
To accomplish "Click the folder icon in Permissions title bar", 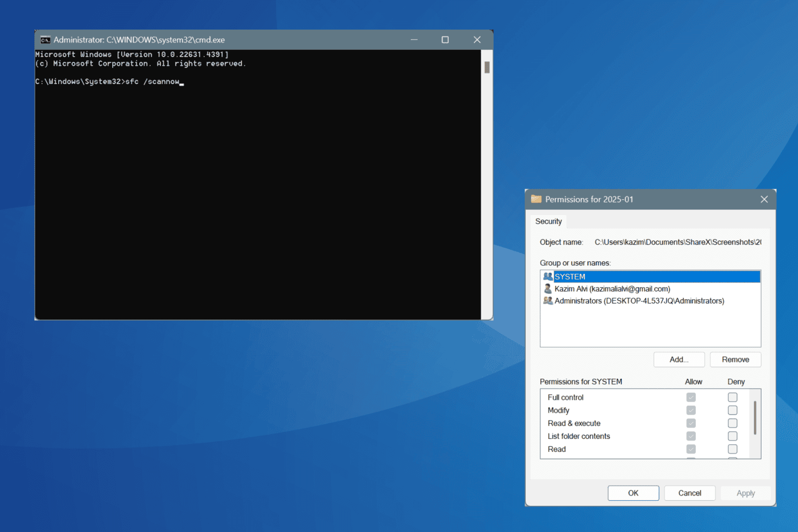I will point(536,199).
